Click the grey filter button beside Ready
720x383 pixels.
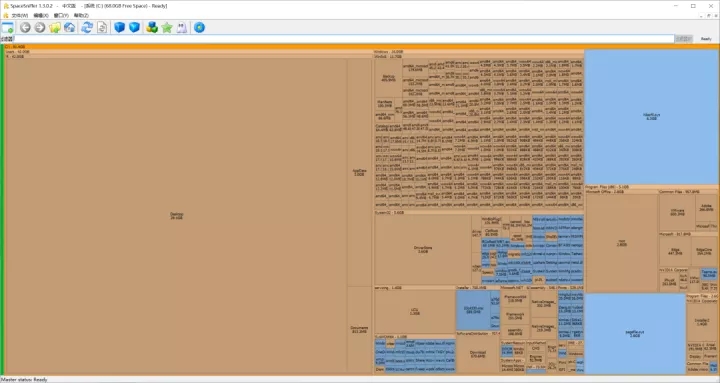click(x=683, y=39)
